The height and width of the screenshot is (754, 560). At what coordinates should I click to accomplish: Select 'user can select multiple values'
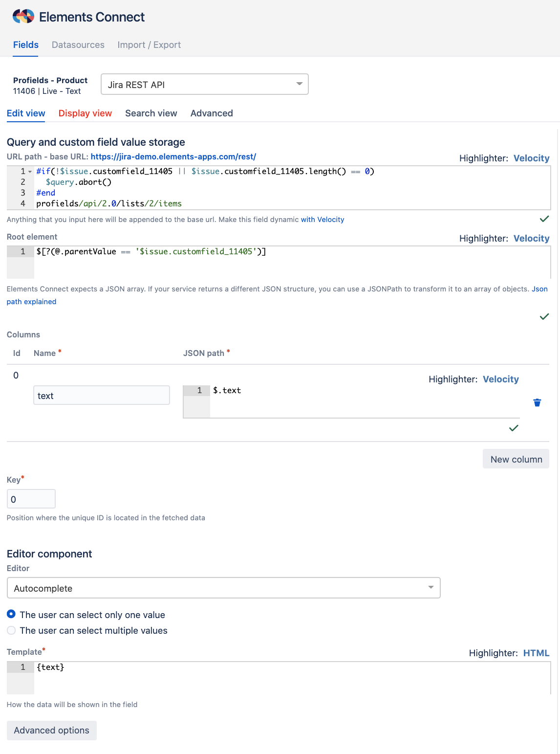click(x=11, y=630)
